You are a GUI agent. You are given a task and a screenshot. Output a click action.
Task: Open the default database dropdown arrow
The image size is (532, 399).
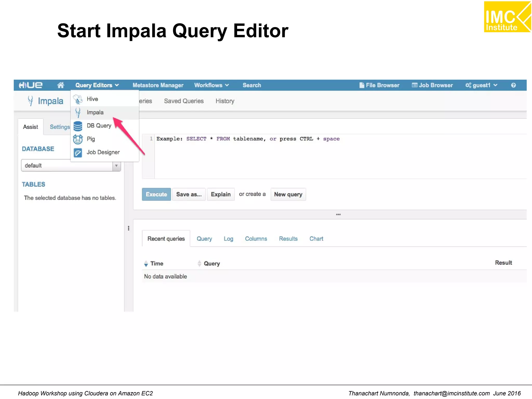(x=116, y=165)
